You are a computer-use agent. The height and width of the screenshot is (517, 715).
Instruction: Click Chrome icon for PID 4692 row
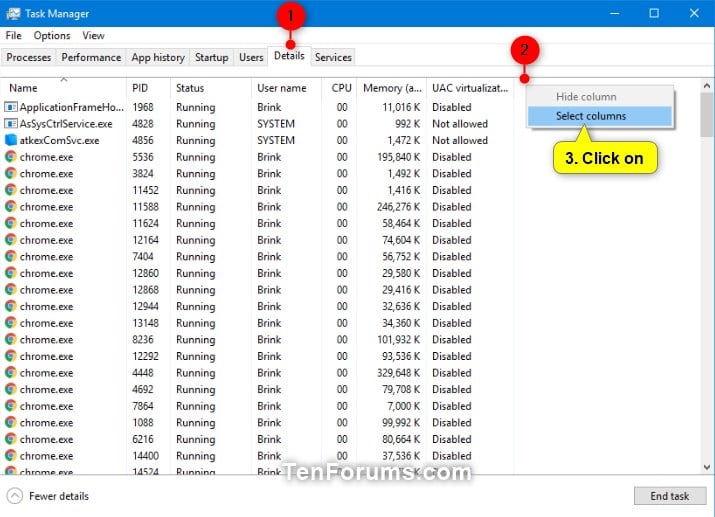pos(10,389)
